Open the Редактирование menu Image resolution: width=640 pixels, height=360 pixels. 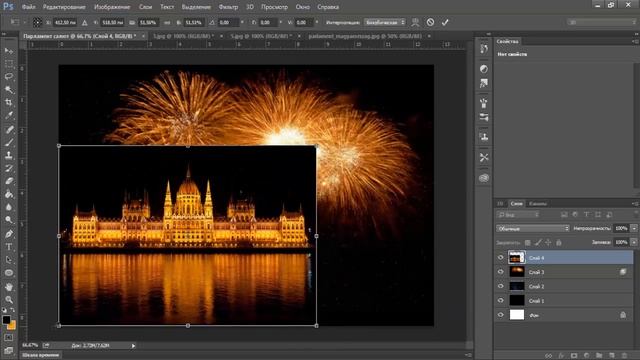(x=64, y=7)
